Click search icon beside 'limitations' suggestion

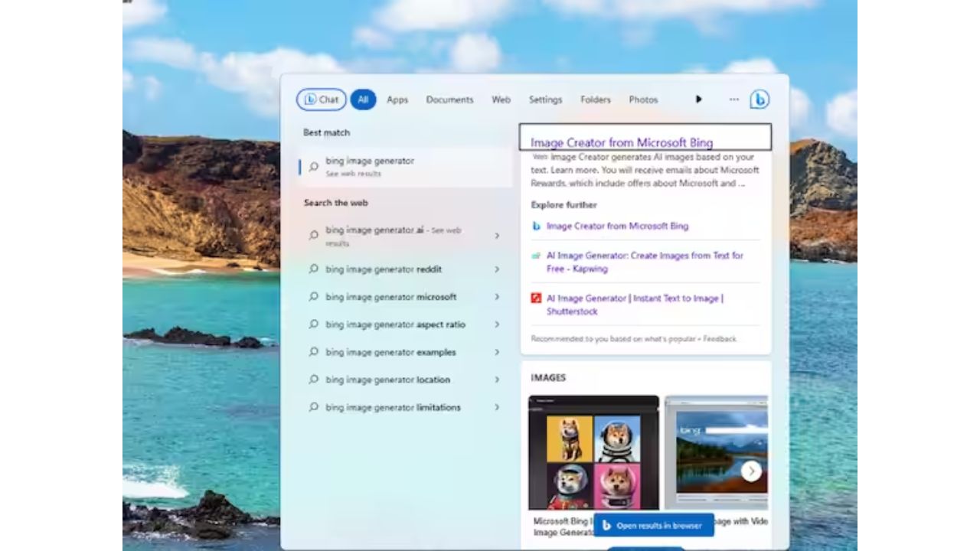[x=313, y=407]
